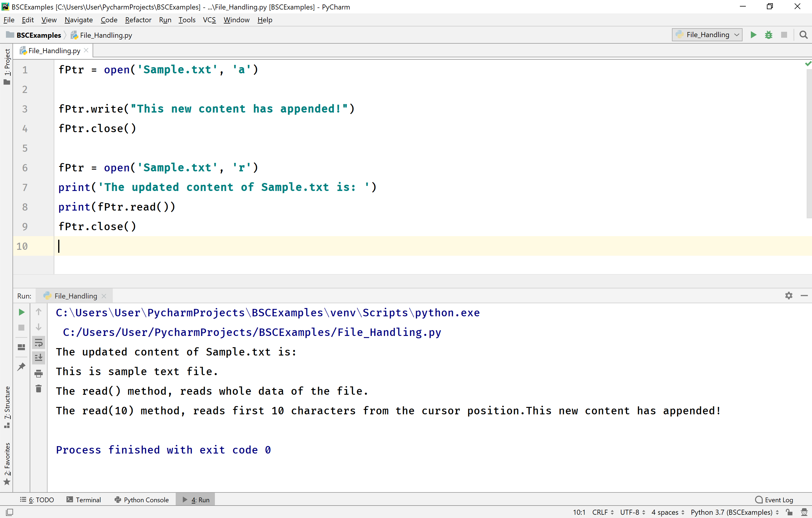Open the File_Handling run configuration dropdown
Screen dimensions: 812x518
[707, 35]
